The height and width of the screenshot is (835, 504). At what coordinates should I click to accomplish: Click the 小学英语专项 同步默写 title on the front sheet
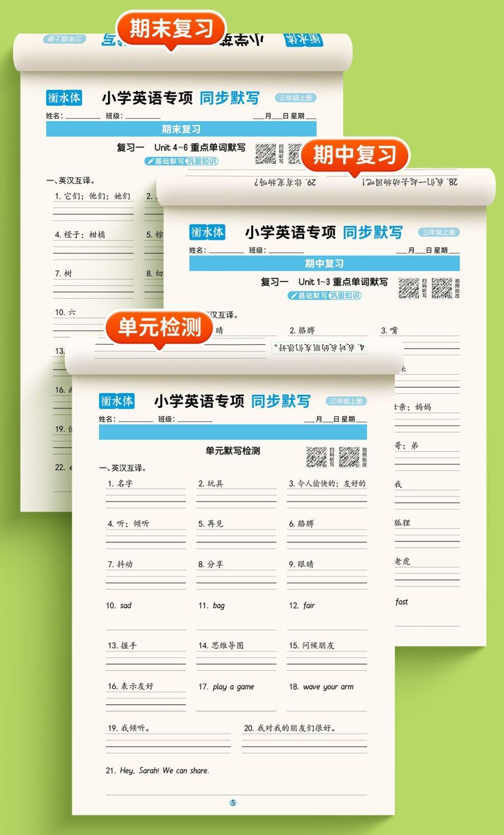232,401
